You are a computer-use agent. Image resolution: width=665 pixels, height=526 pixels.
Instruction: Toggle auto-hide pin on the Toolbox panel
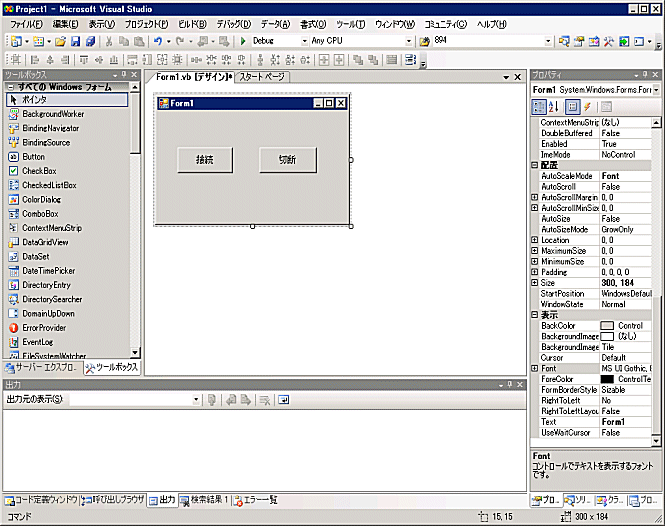pos(124,75)
